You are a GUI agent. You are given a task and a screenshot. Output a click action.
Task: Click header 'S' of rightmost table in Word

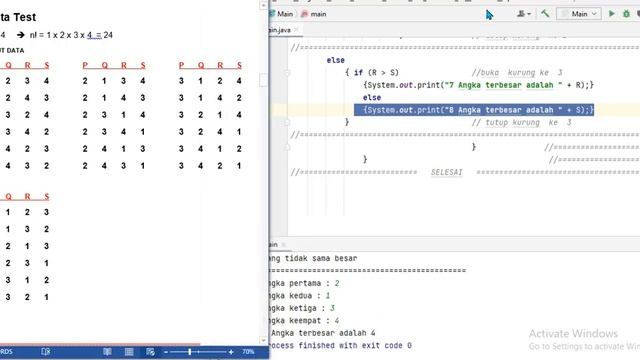(x=239, y=65)
